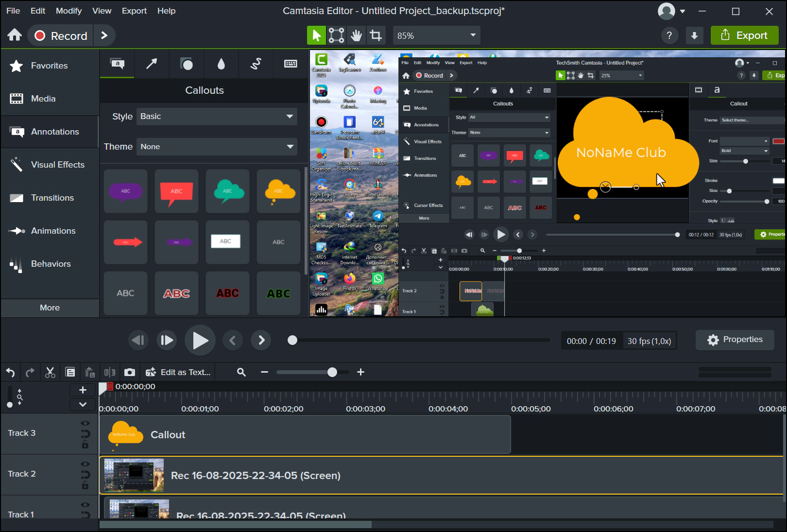Toggle visibility of Track 3
Image resolution: width=787 pixels, height=532 pixels.
(x=85, y=423)
